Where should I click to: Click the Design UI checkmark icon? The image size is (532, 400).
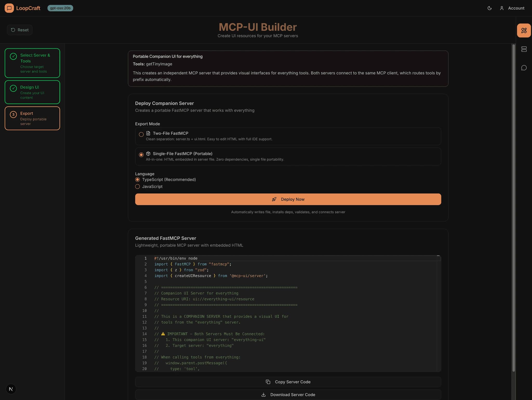(13, 88)
